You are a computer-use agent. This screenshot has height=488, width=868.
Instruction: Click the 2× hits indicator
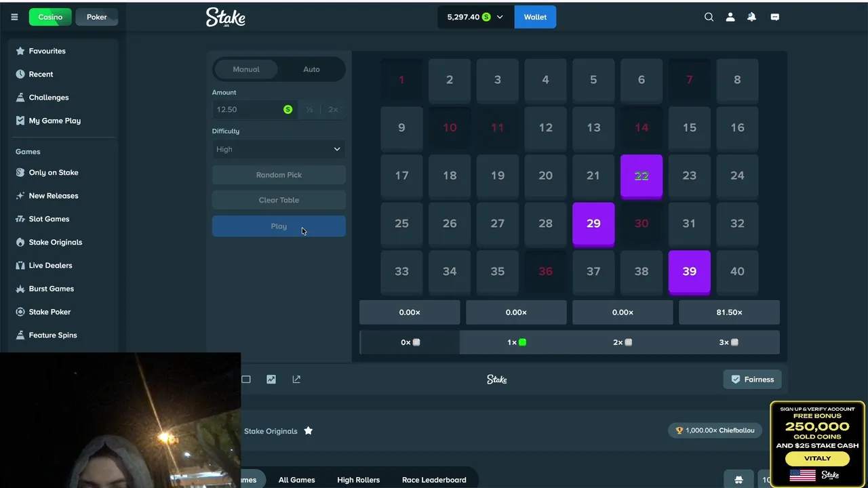623,342
